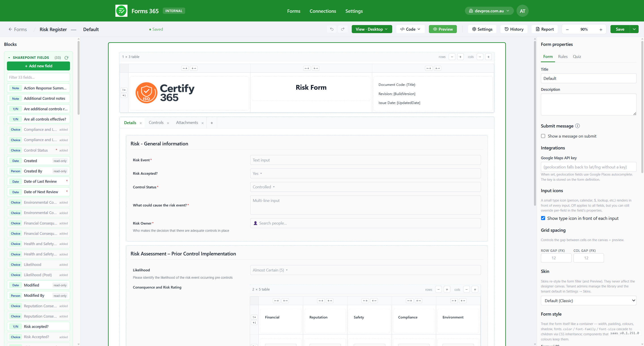
Task: Add a row to the 2 × 5 table
Action: pyautogui.click(x=447, y=289)
